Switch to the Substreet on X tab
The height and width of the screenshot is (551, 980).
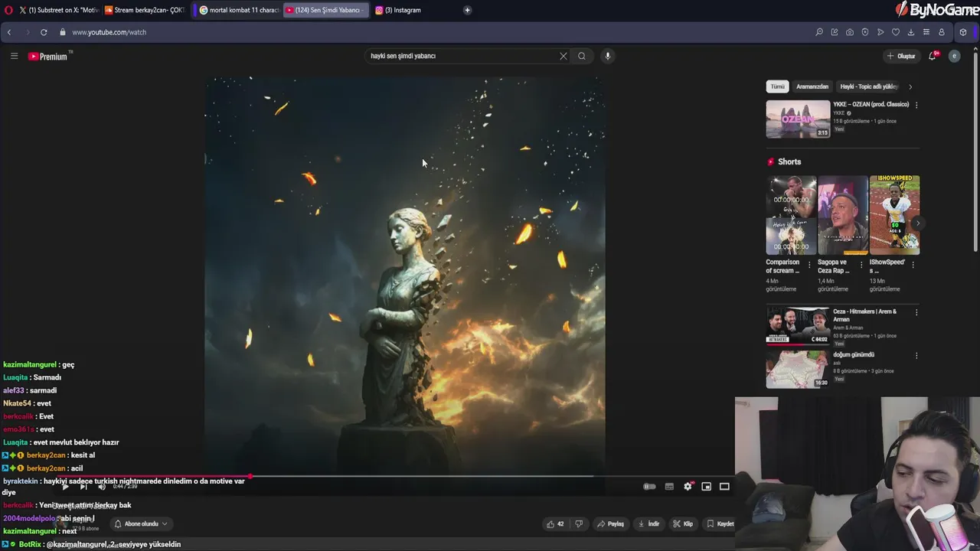click(59, 10)
